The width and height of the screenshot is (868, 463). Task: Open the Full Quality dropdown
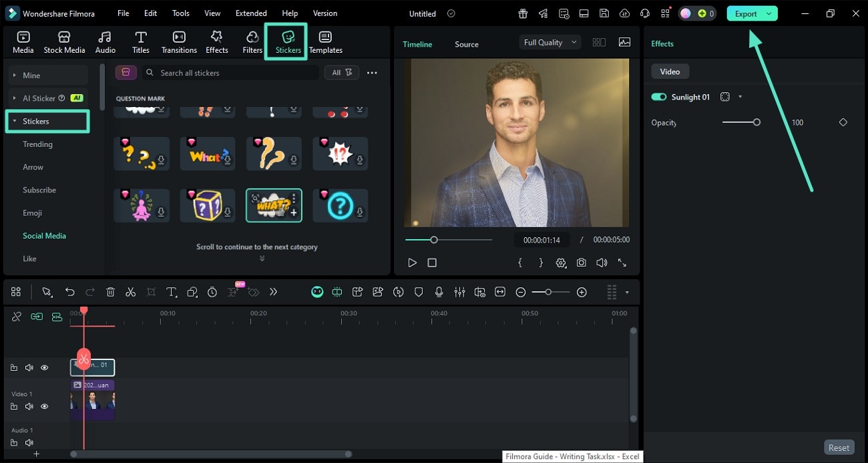(x=549, y=41)
